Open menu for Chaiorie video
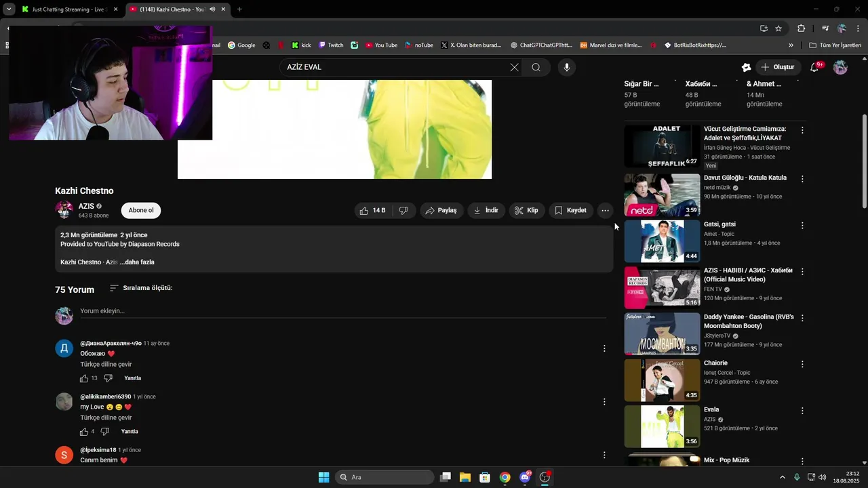This screenshot has height=488, width=868. point(802,364)
